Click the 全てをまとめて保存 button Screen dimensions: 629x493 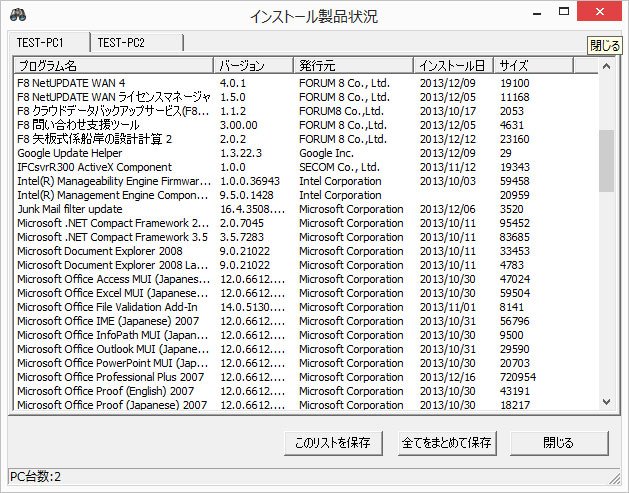point(447,443)
